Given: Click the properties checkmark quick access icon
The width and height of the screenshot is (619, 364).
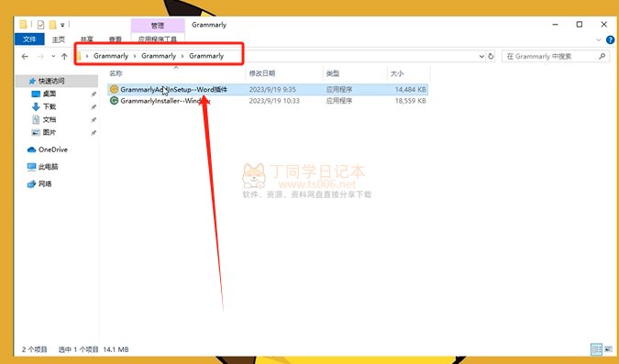Looking at the screenshot, I should [x=40, y=25].
